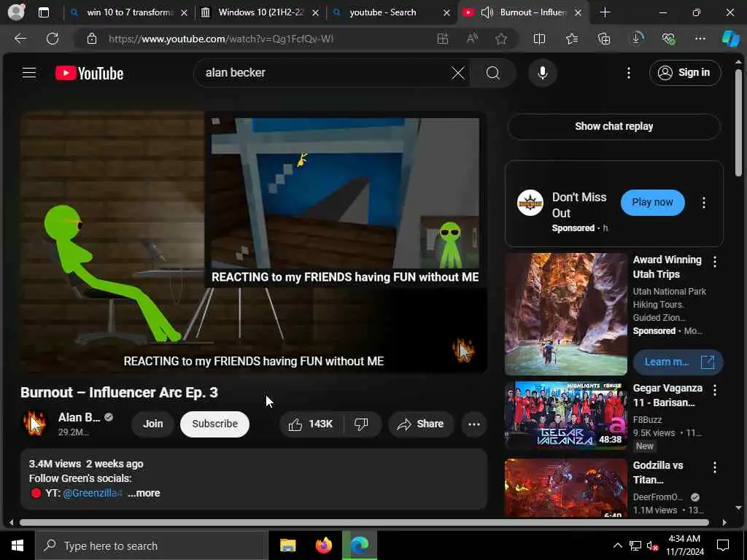
Task: Open File Explorer from the taskbar
Action: [287, 545]
